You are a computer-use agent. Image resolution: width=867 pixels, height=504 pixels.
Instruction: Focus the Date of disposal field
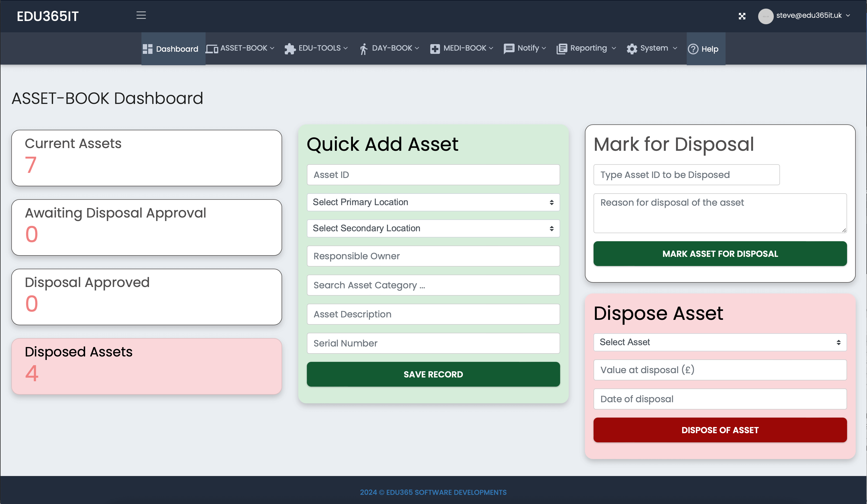tap(720, 399)
